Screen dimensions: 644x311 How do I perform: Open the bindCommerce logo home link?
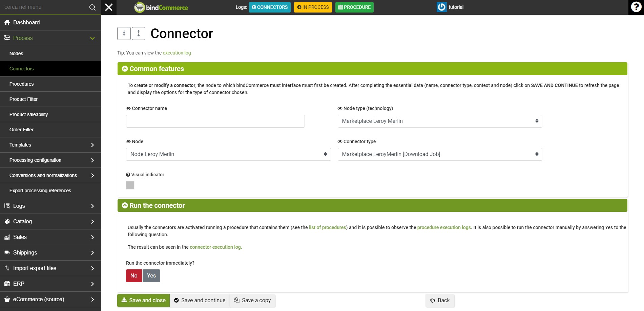161,7
